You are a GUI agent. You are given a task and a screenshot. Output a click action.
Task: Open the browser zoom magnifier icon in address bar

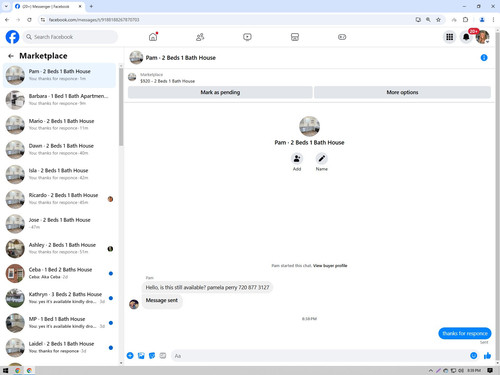428,20
